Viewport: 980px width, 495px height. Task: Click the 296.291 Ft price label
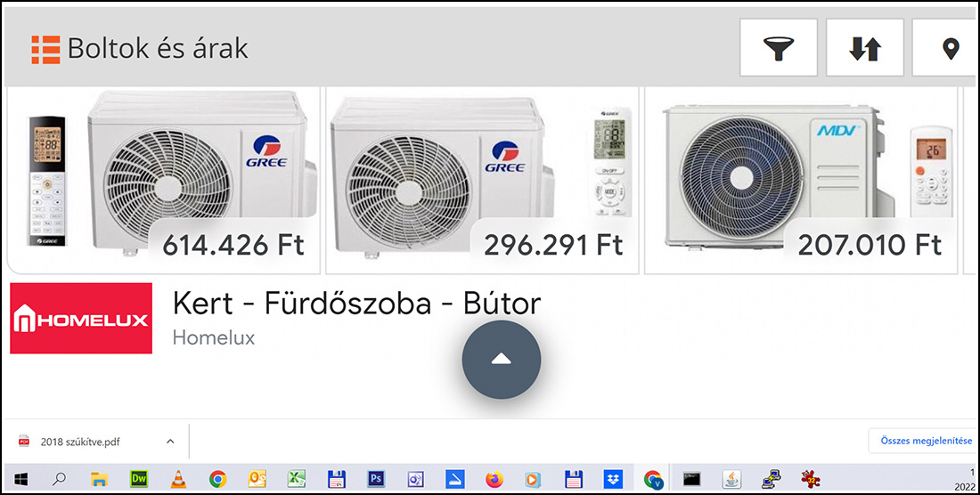(554, 246)
